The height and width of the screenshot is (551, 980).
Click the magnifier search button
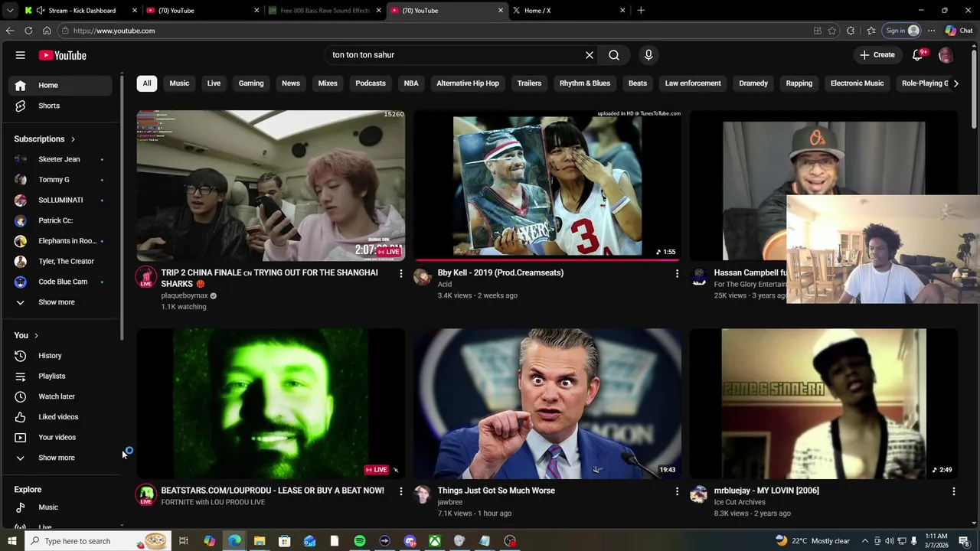(614, 55)
